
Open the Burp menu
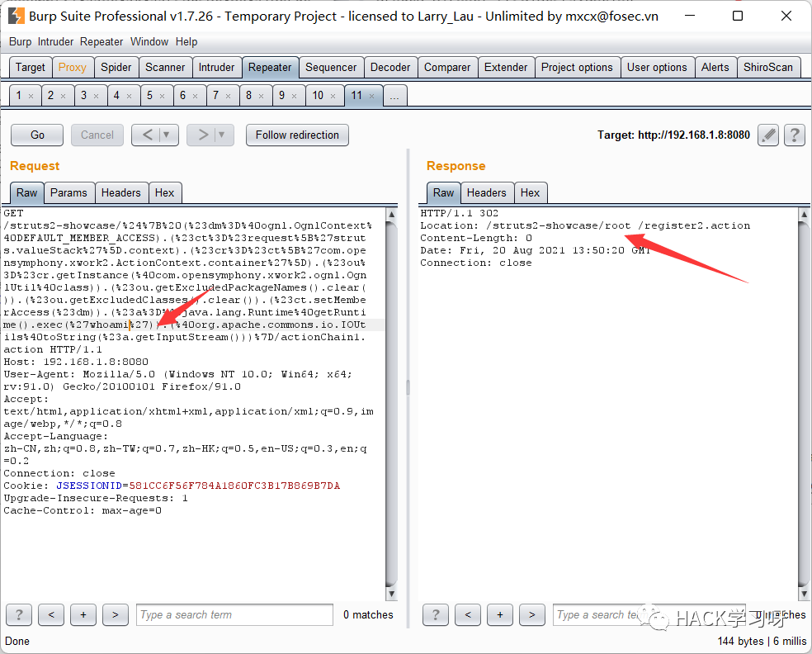[x=20, y=42]
